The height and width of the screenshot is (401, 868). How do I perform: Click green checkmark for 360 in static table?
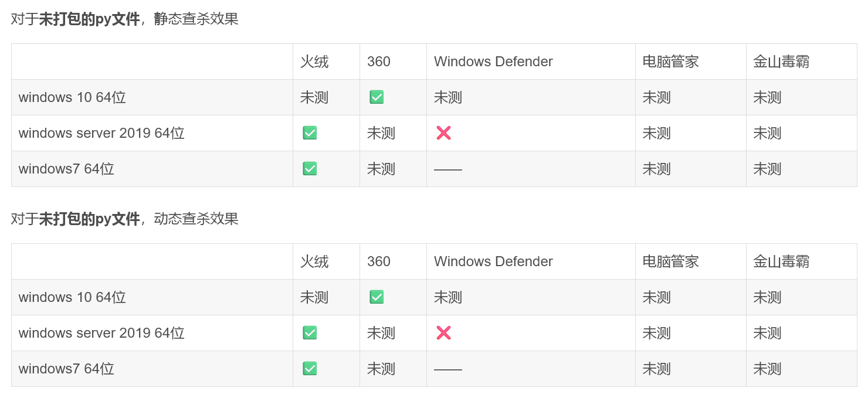click(x=377, y=97)
